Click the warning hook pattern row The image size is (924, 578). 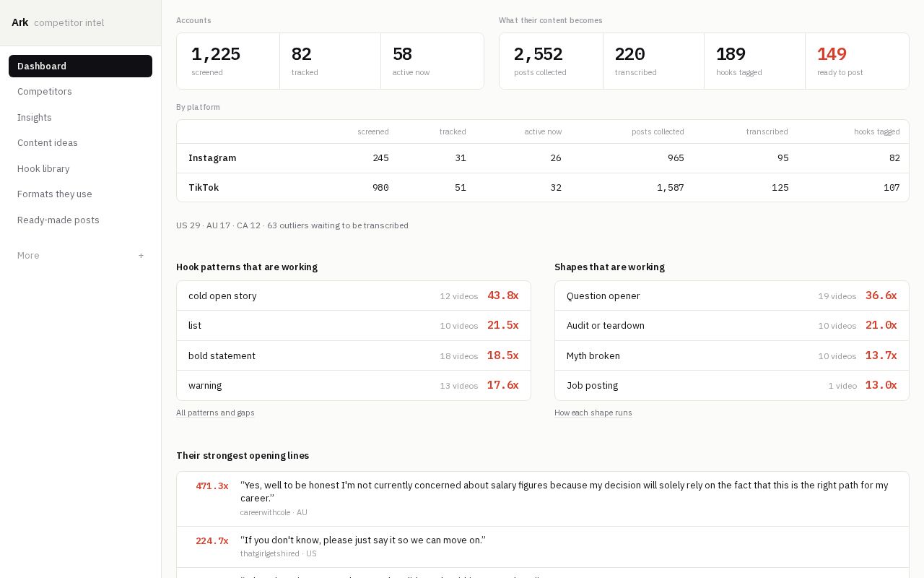(x=354, y=386)
